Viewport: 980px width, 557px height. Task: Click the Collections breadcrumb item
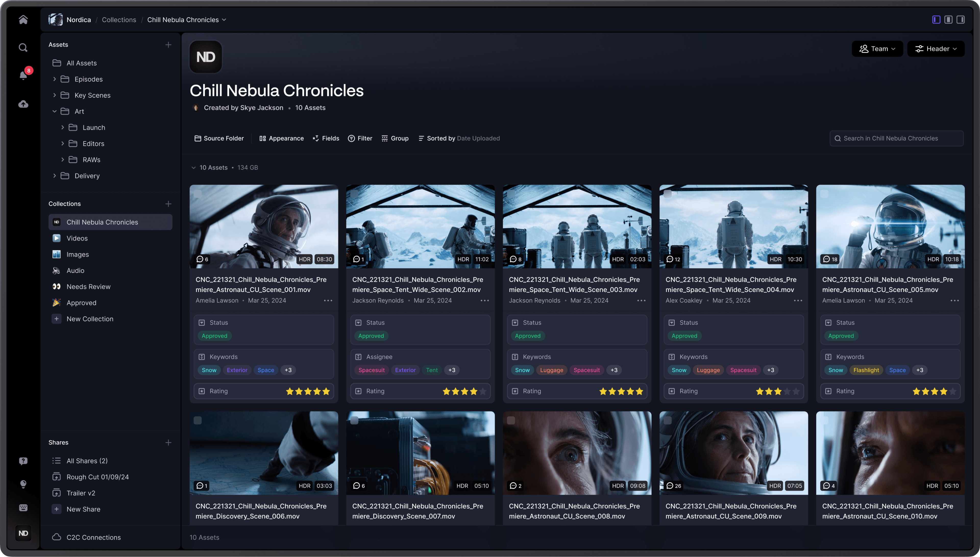(x=119, y=19)
